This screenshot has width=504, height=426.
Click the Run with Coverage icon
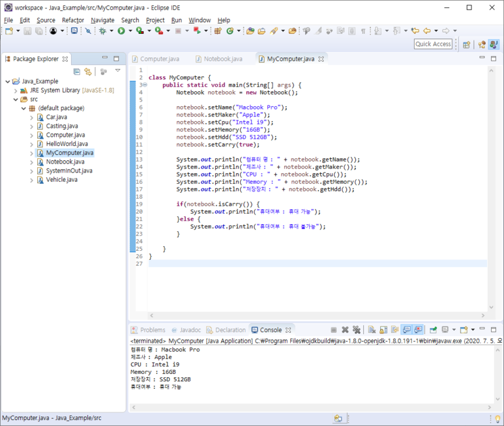pyautogui.click(x=140, y=31)
